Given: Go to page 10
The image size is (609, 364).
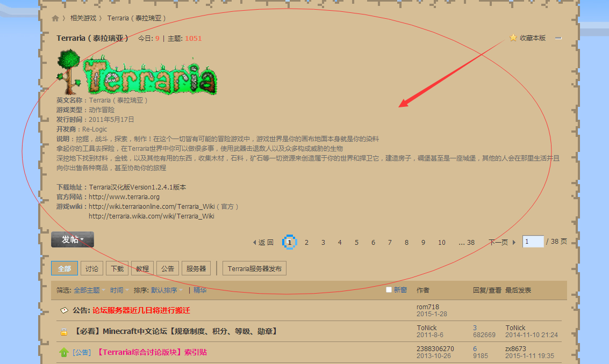Looking at the screenshot, I should tap(442, 243).
